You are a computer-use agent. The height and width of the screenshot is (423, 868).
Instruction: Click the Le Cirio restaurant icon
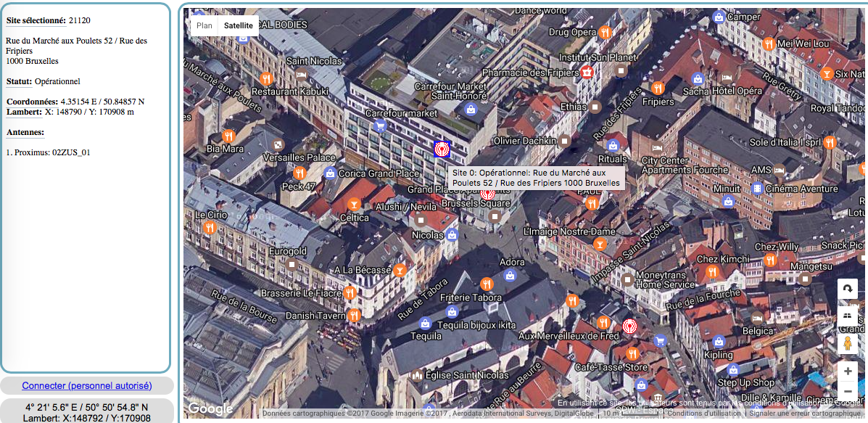(x=210, y=227)
